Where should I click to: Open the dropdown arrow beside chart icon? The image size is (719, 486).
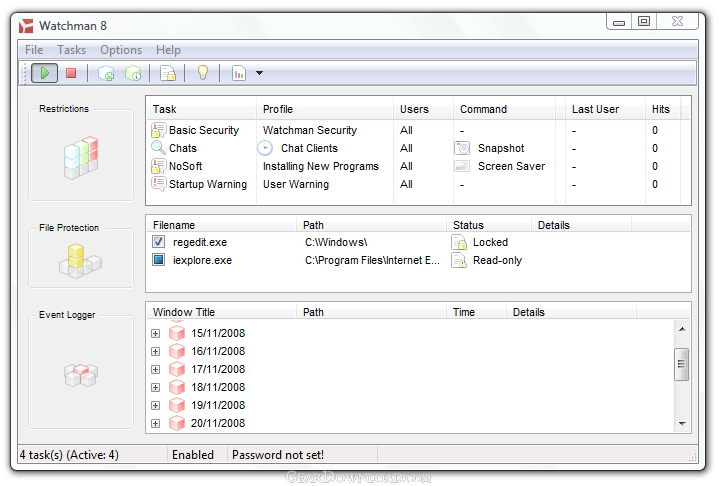260,73
